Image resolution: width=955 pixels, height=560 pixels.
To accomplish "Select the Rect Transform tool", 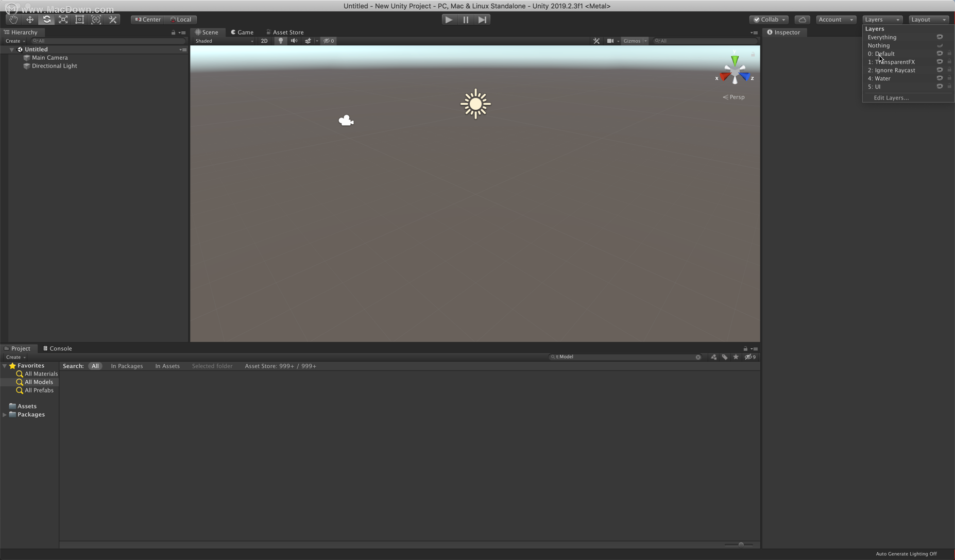I will point(80,19).
